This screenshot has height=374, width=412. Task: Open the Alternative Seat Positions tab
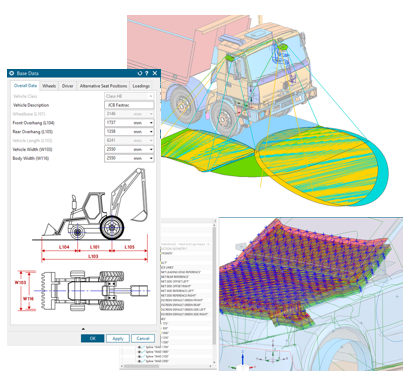[x=103, y=86]
